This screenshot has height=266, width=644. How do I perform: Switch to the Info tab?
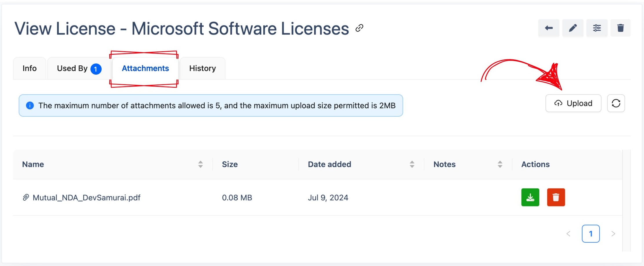point(30,69)
